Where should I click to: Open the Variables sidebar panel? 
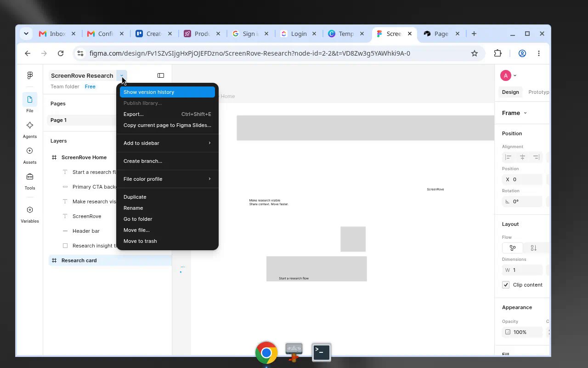point(30,210)
